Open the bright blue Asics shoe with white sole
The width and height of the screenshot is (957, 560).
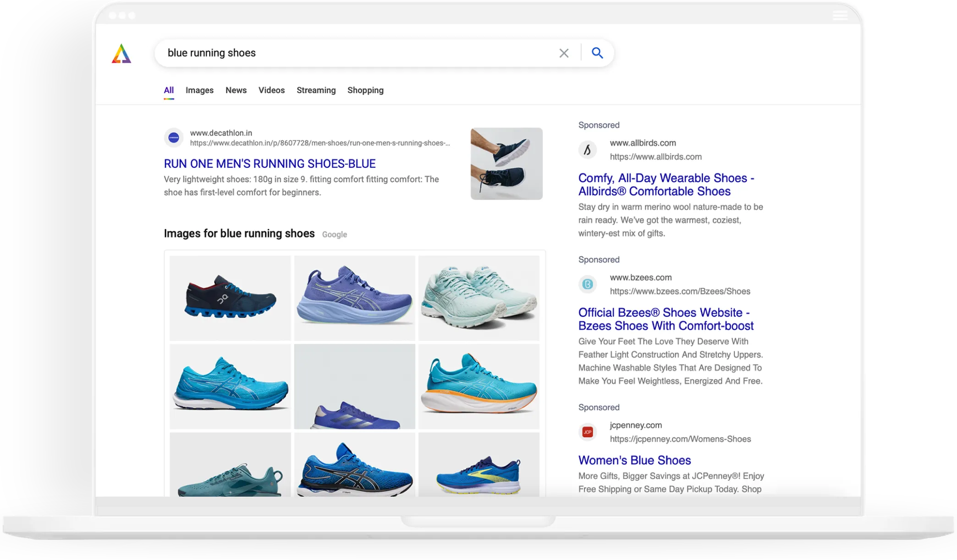[x=230, y=386]
